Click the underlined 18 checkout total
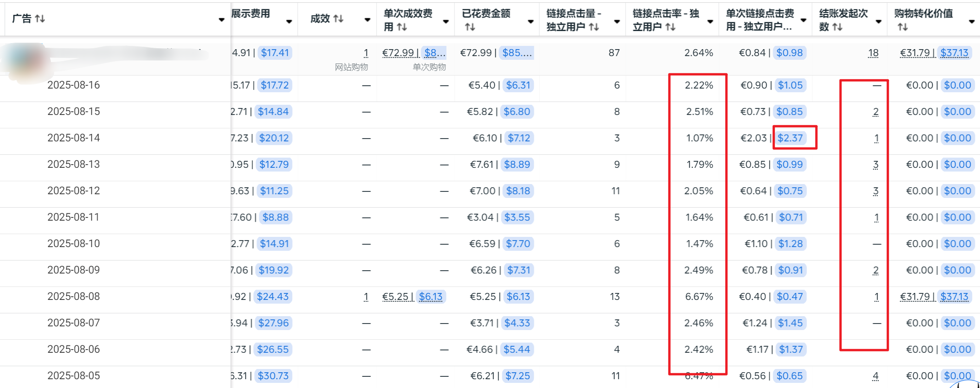Screen dimensions: 980x388 (873, 53)
